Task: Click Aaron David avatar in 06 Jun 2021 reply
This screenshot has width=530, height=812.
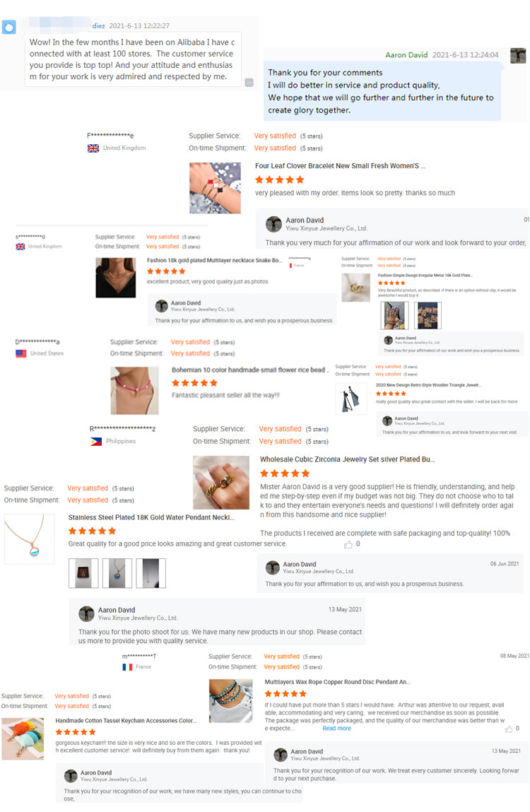Action: tap(273, 568)
